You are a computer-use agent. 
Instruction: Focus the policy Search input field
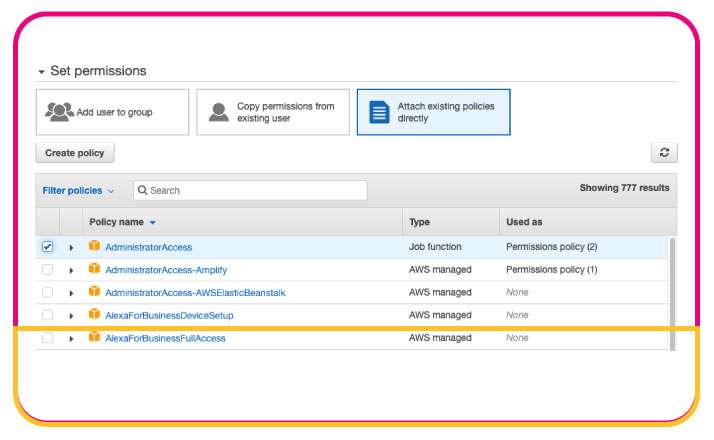click(x=255, y=190)
